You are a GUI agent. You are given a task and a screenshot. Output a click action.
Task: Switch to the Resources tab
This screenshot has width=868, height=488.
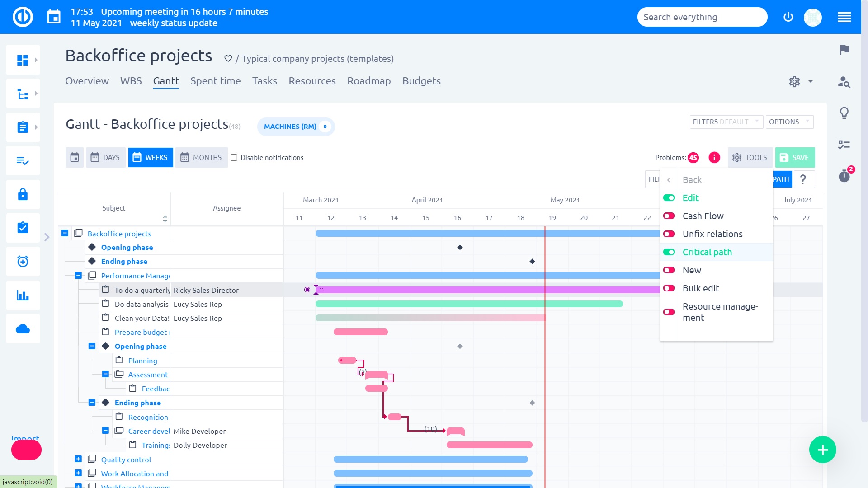pyautogui.click(x=312, y=81)
